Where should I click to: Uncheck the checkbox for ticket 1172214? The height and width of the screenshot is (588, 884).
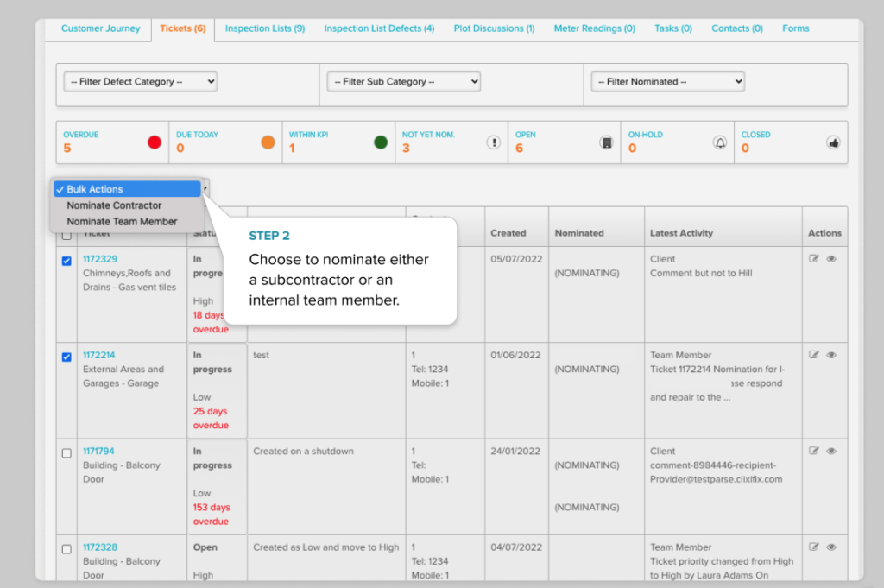pyautogui.click(x=66, y=357)
